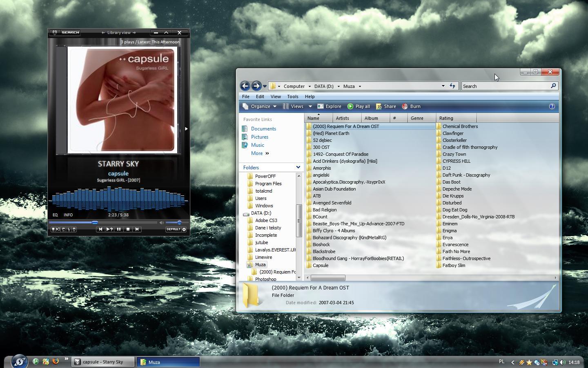Click Play all in explorer toolbar

359,106
